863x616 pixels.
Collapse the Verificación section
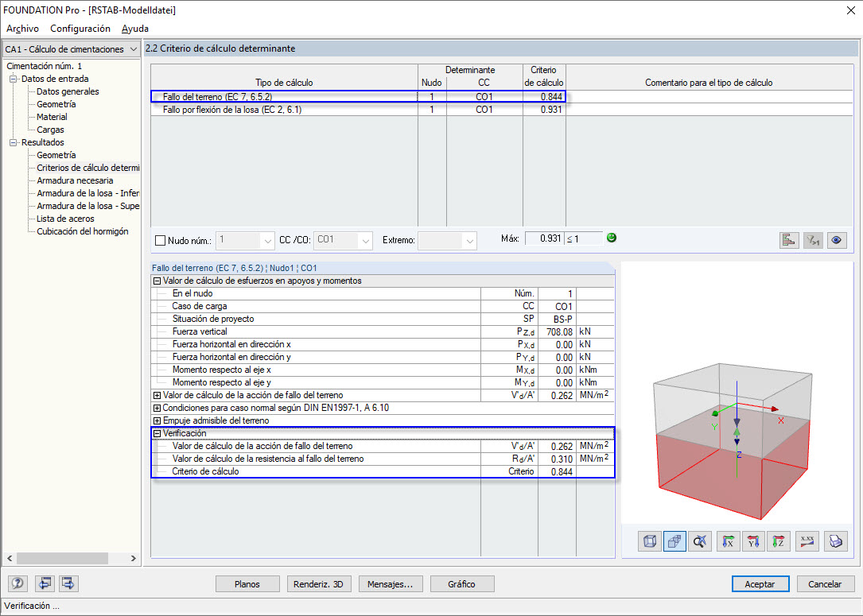coord(157,433)
